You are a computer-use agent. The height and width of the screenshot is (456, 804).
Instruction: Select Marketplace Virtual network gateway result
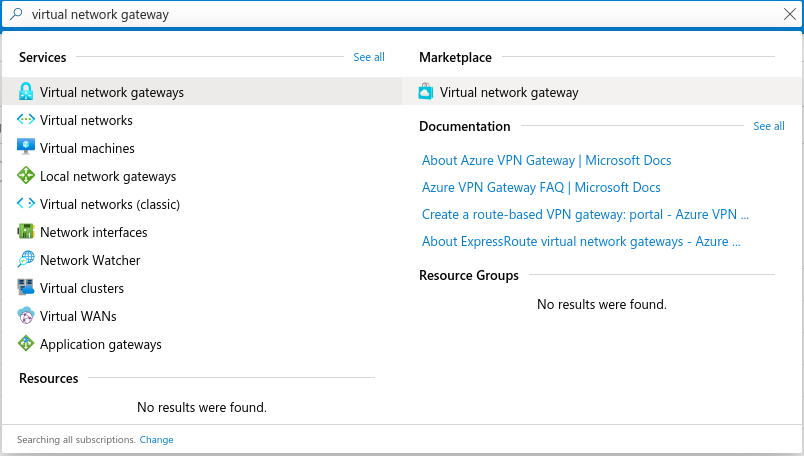(x=602, y=92)
